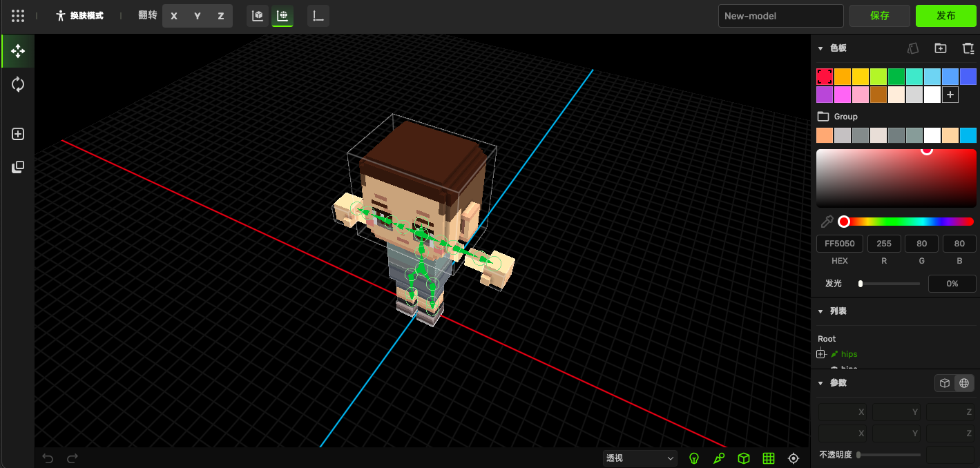
Task: Pick the purple color swatch
Action: 825,95
